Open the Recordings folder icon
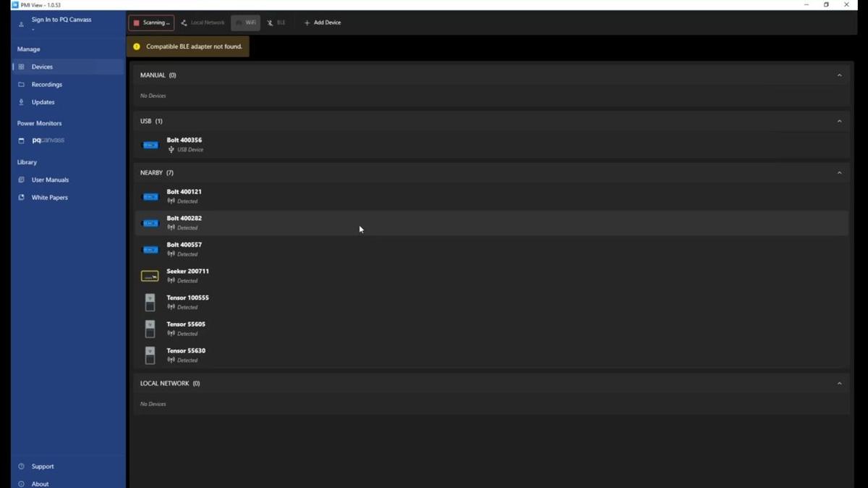868x488 pixels. [x=21, y=85]
